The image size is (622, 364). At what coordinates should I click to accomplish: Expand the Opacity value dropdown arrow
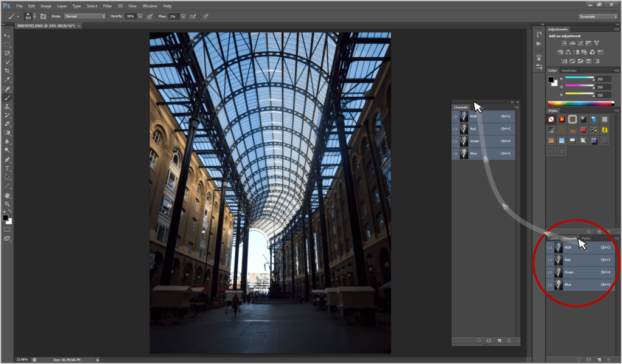tap(140, 16)
